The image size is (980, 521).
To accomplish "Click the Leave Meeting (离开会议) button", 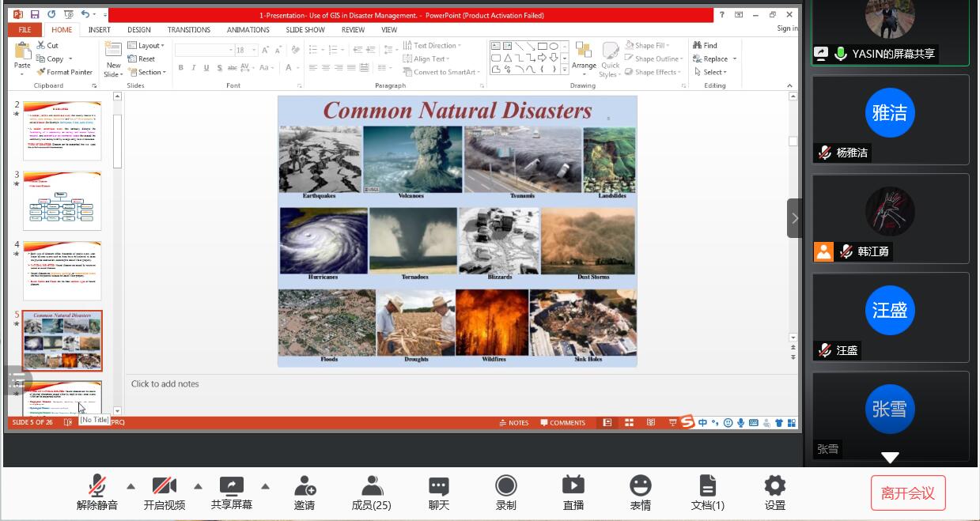I will (907, 493).
